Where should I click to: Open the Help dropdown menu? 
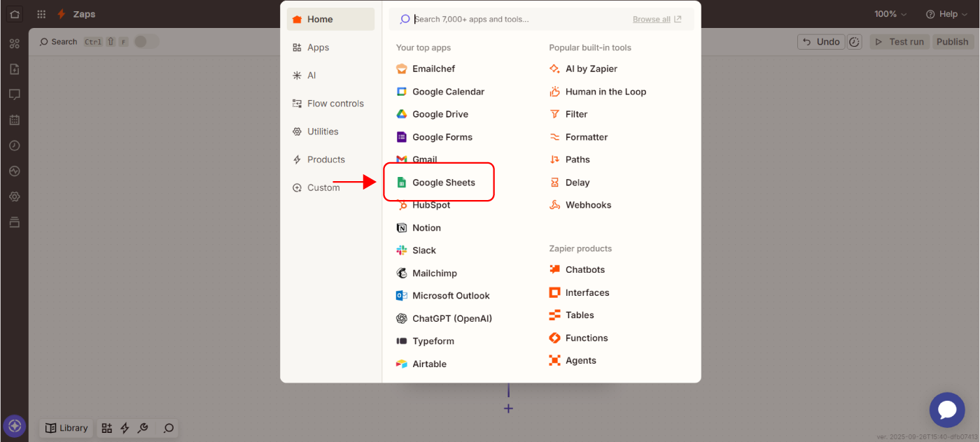[x=946, y=14]
